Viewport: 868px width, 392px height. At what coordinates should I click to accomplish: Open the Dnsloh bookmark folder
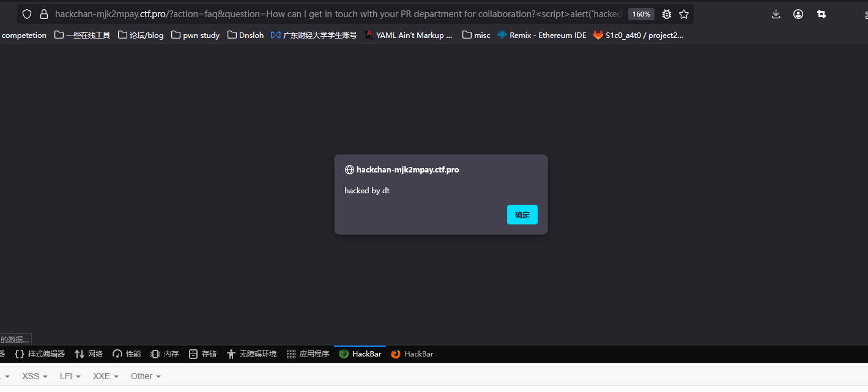pos(246,35)
